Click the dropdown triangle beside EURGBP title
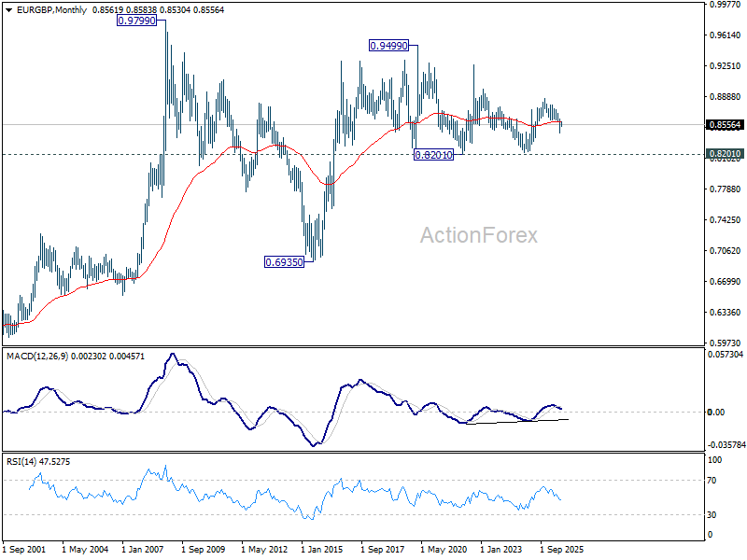 pyautogui.click(x=8, y=10)
